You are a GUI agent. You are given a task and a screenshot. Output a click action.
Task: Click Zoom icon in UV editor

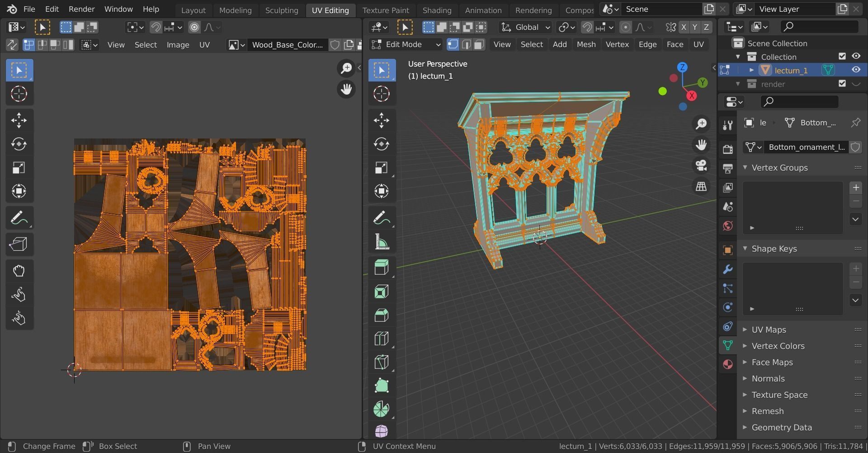[x=346, y=68]
